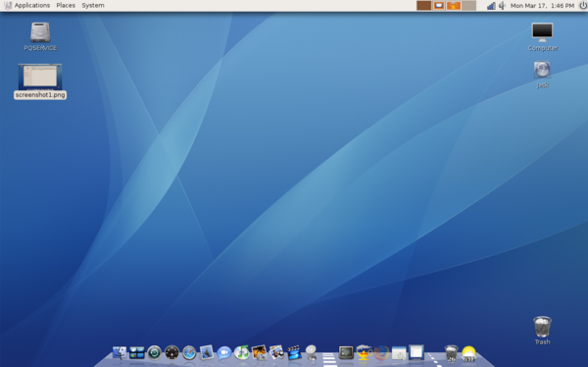The image size is (588, 367).
Task: Open the Applications menu
Action: click(32, 5)
